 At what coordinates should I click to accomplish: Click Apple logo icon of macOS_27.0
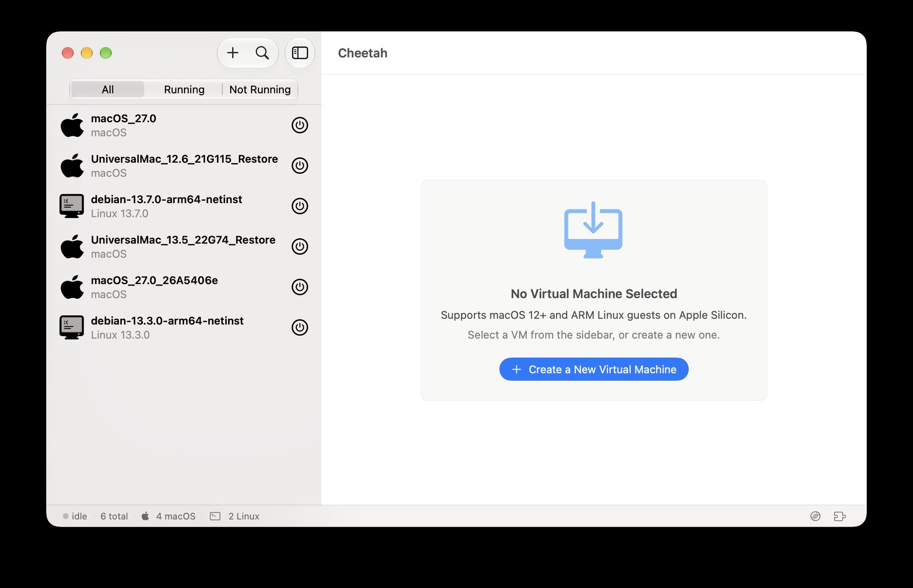(x=72, y=125)
